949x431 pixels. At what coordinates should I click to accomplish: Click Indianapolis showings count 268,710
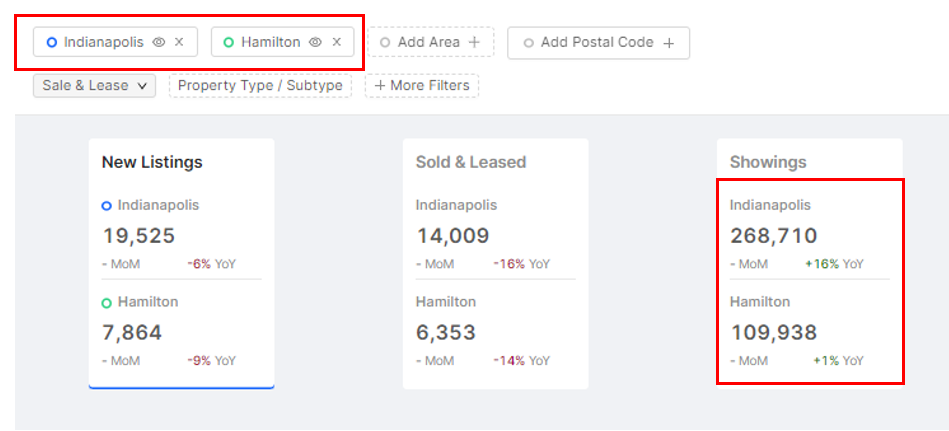(774, 235)
